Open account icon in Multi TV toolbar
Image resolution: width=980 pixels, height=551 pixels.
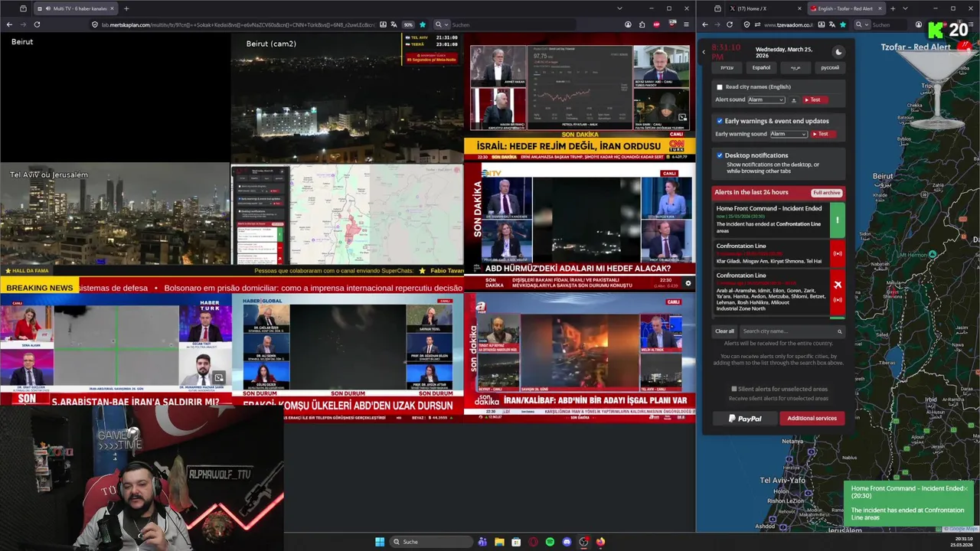[628, 24]
